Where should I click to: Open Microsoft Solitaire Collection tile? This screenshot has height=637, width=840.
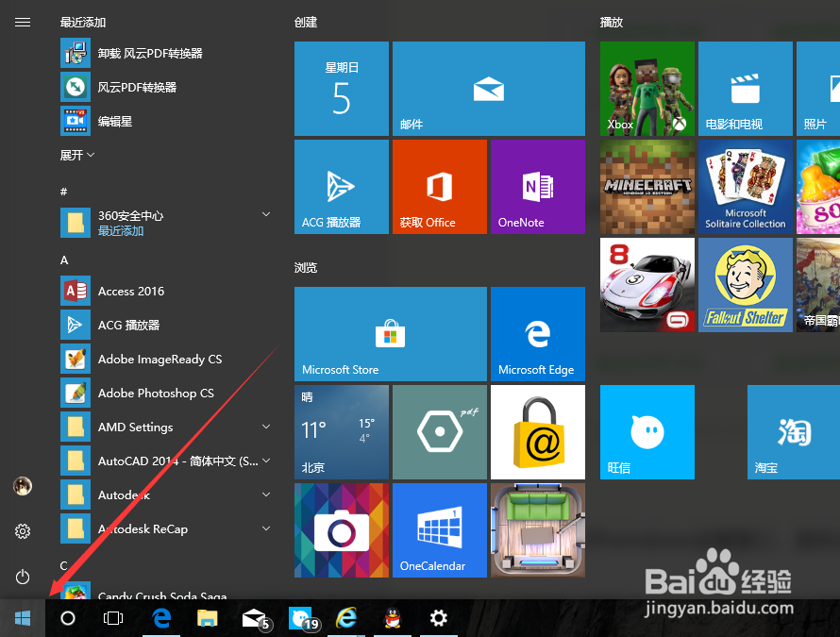pyautogui.click(x=746, y=187)
